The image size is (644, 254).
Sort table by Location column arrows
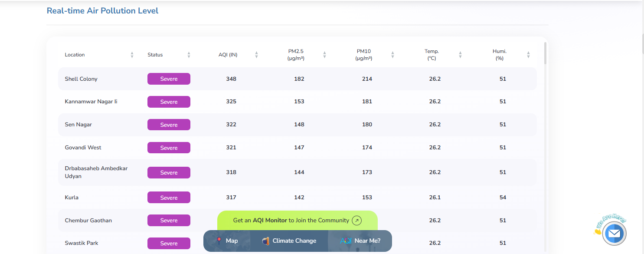[132, 55]
